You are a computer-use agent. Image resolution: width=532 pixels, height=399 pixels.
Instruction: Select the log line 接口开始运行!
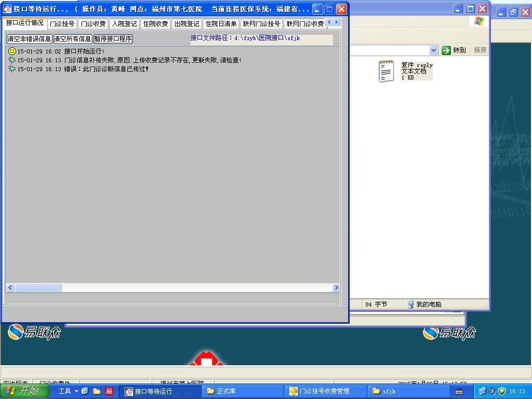point(61,51)
